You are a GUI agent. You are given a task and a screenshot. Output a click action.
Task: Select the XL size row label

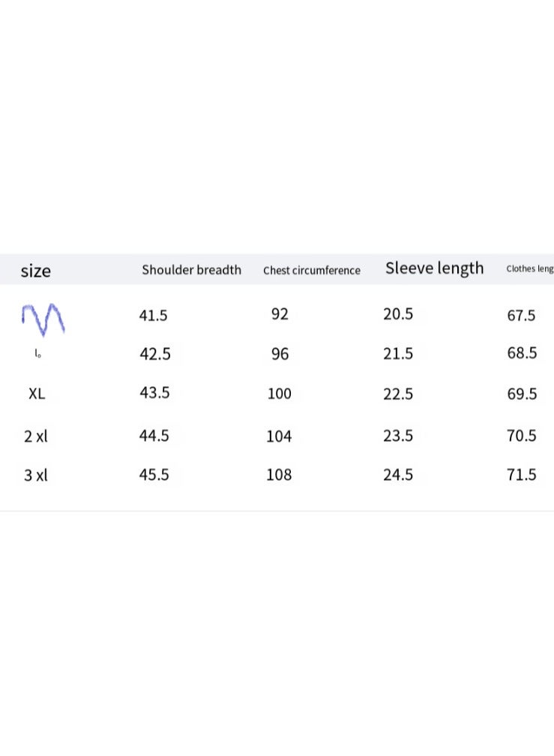(36, 394)
